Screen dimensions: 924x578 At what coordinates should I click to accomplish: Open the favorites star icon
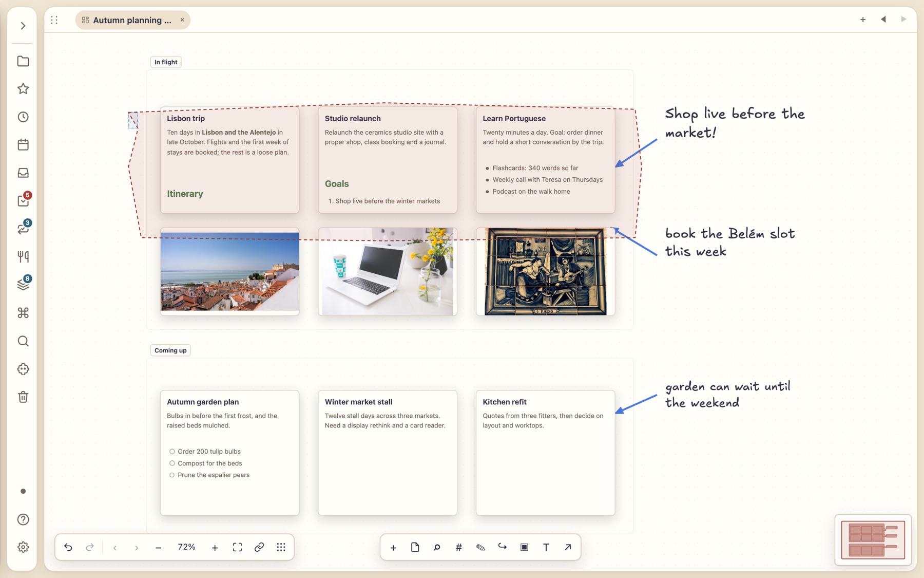(x=23, y=89)
